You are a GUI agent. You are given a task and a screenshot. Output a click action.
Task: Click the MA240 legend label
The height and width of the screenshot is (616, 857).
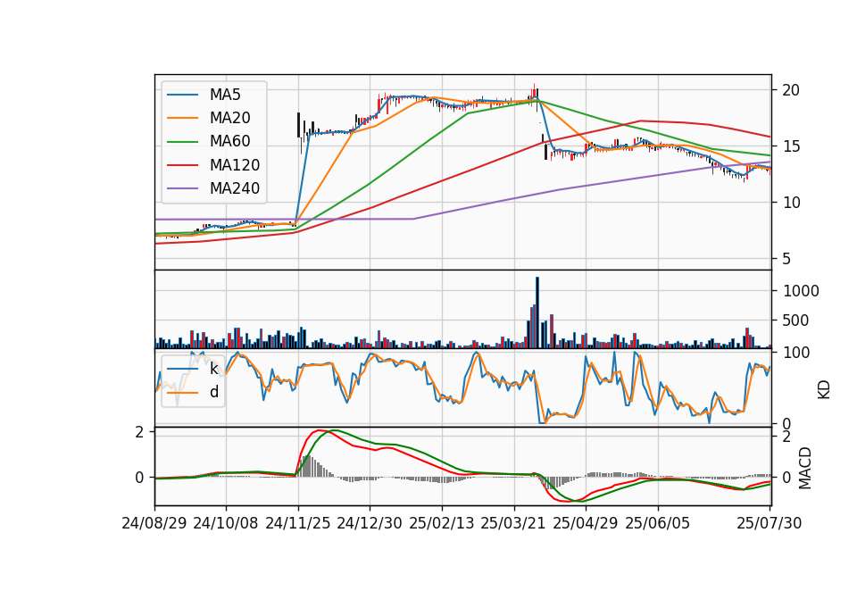tap(235, 188)
